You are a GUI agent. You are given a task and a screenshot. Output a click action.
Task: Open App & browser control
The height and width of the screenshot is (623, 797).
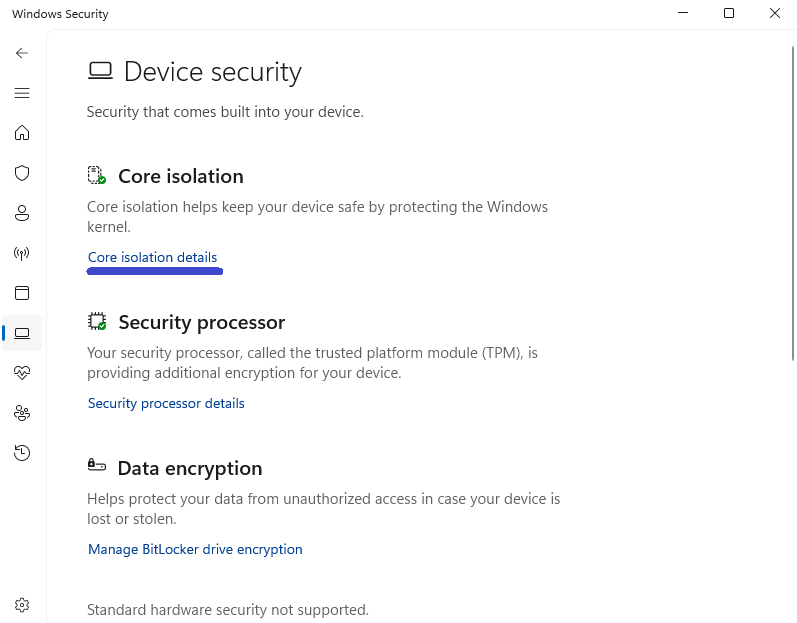22,293
